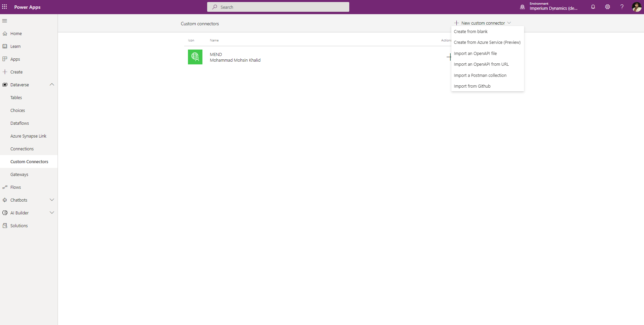Go to Solutions in sidebar
Image resolution: width=644 pixels, height=325 pixels.
19,226
